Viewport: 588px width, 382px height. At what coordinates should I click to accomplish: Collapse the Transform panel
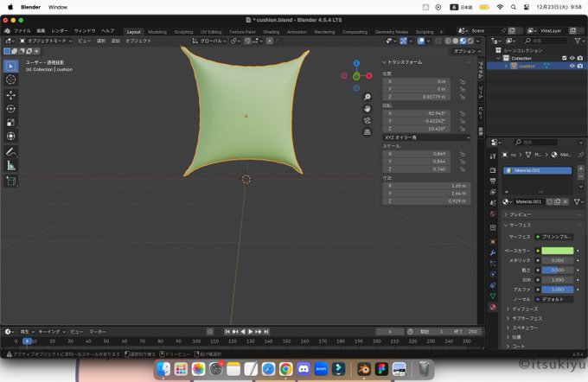click(384, 62)
